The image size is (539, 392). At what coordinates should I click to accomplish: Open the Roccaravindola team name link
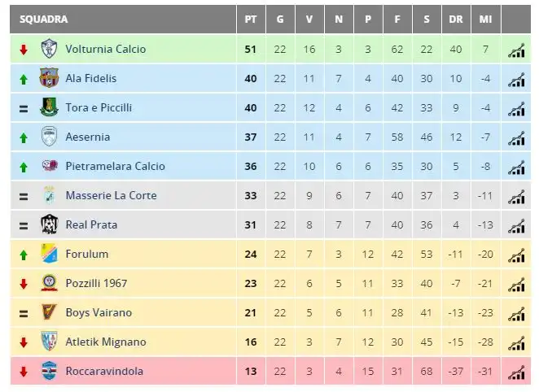[104, 371]
